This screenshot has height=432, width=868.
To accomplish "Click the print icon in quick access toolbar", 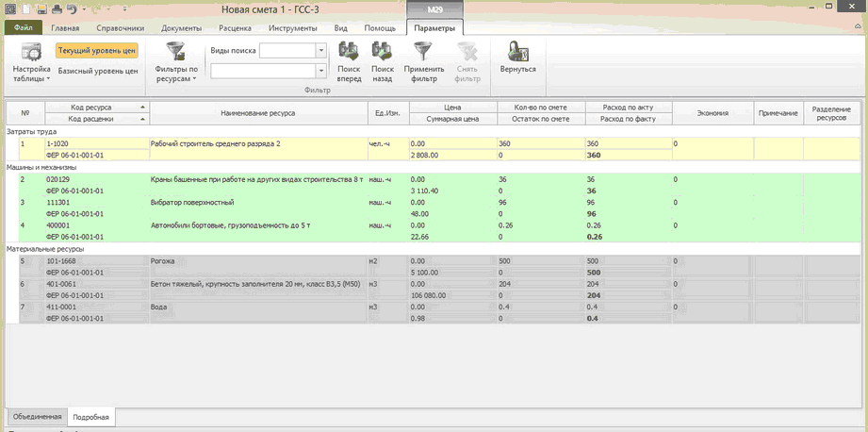I will pos(57,8).
